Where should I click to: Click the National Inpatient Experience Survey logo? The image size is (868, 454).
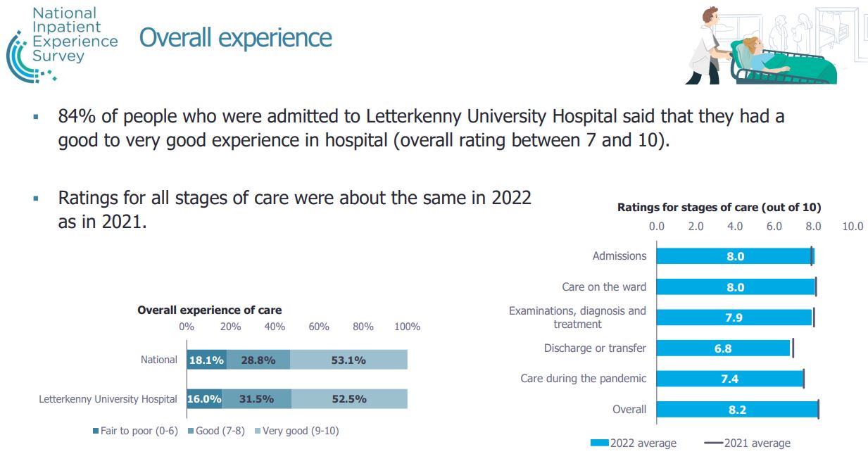click(x=60, y=42)
